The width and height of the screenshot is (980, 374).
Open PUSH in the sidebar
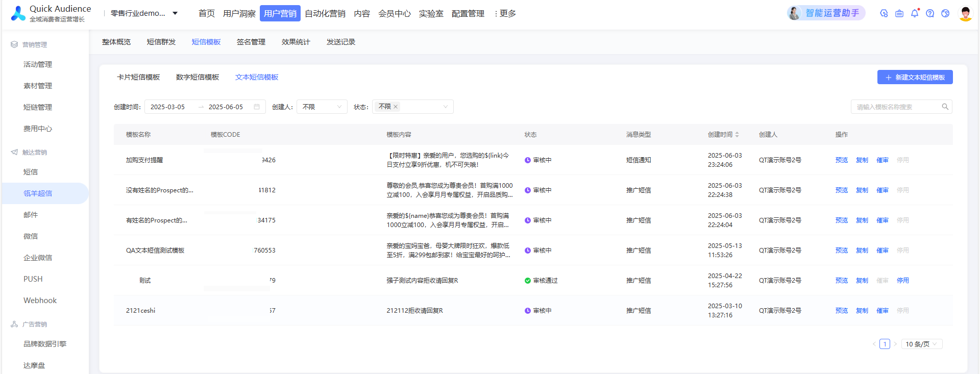33,279
